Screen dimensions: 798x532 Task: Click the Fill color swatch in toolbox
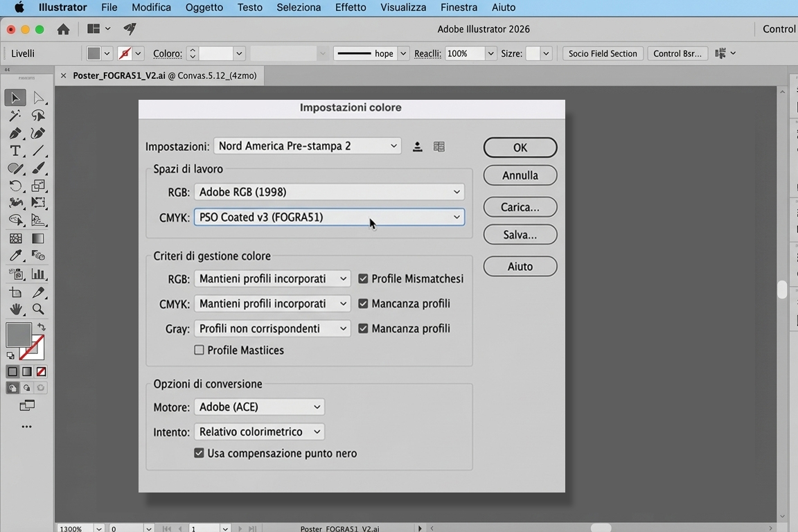[18, 335]
